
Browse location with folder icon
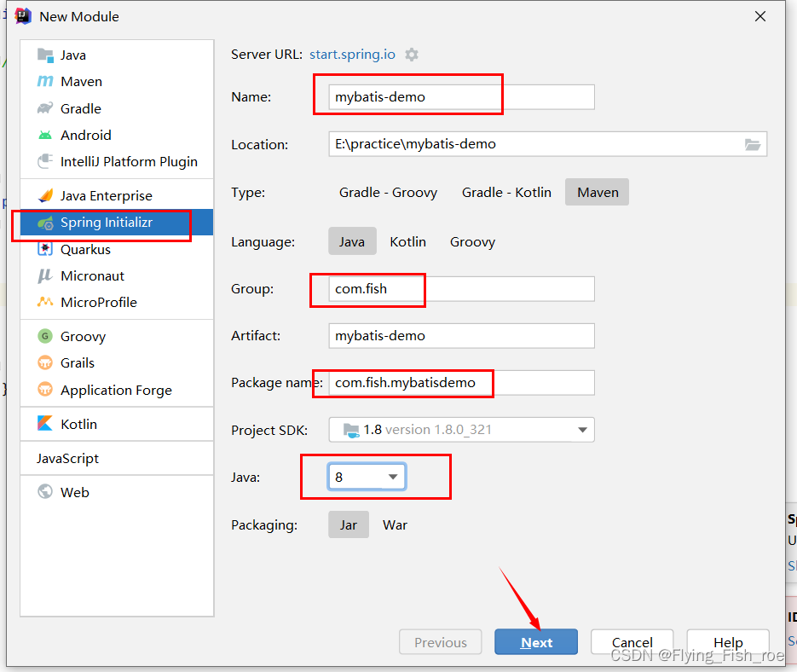click(753, 144)
